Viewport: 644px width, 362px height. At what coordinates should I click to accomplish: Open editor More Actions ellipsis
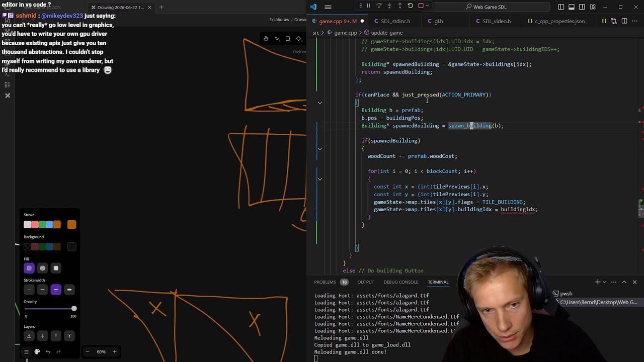(635, 21)
